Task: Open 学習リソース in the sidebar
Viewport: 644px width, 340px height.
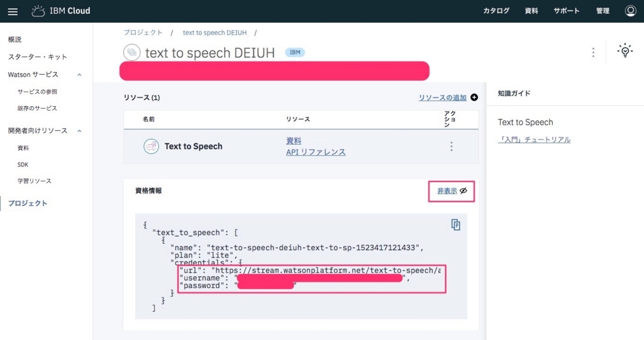Action: click(35, 180)
